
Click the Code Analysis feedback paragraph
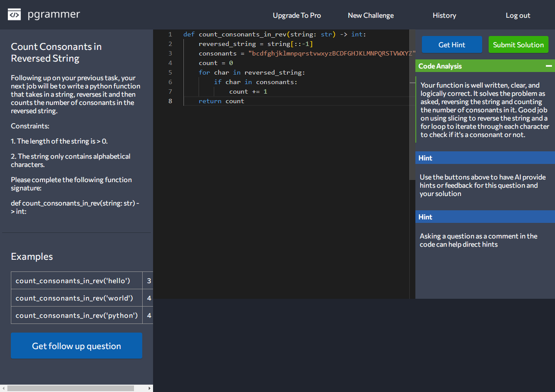485,110
